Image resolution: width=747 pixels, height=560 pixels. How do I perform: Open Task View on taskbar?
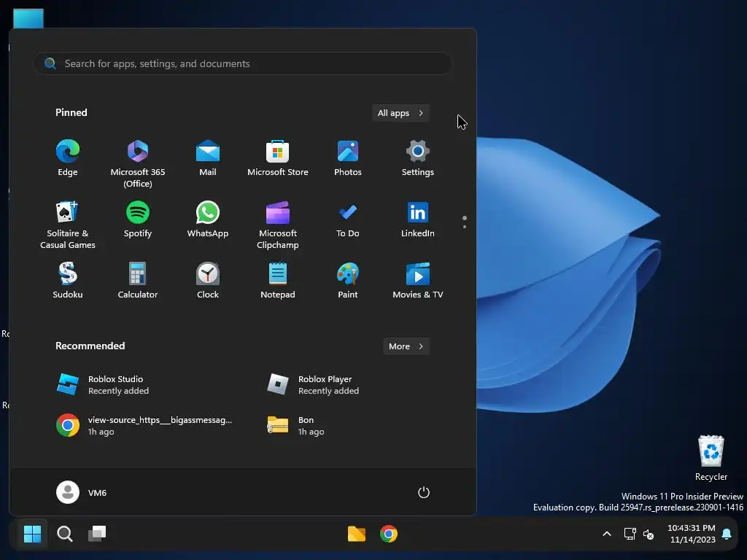coord(97,534)
